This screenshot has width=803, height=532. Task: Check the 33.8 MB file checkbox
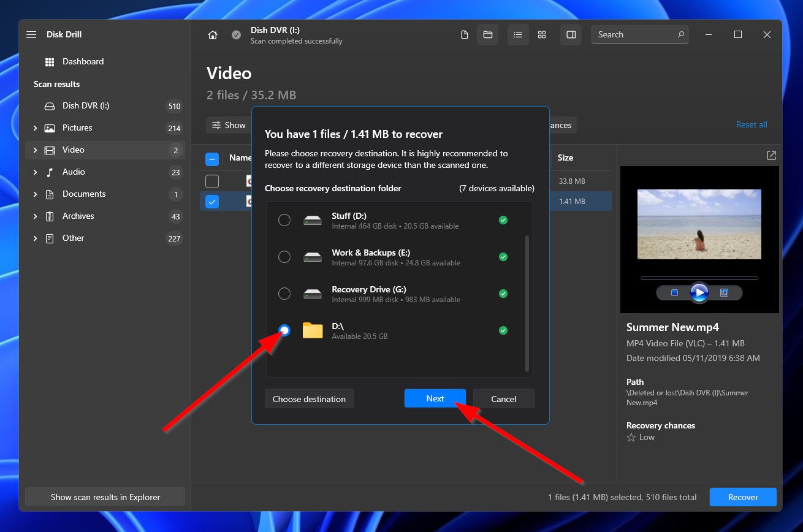click(212, 181)
